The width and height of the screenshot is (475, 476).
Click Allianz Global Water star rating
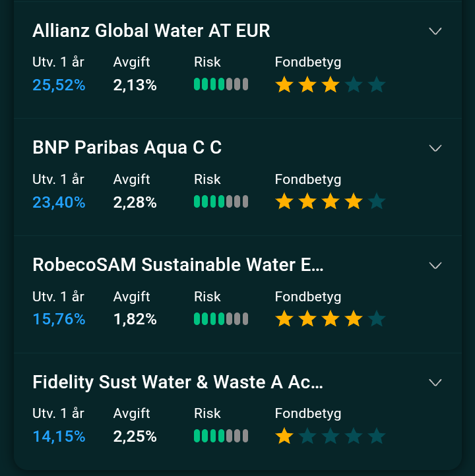pos(330,84)
